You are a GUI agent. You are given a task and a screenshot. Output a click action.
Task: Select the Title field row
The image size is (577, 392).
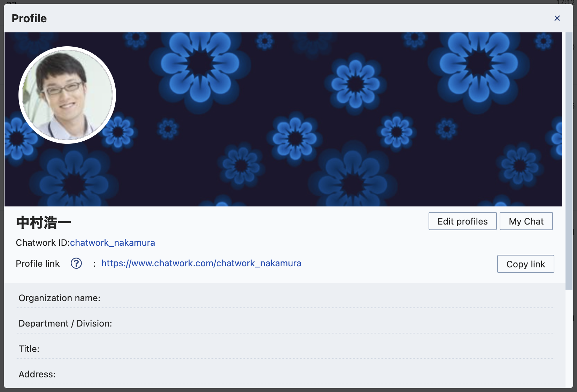(x=29, y=348)
